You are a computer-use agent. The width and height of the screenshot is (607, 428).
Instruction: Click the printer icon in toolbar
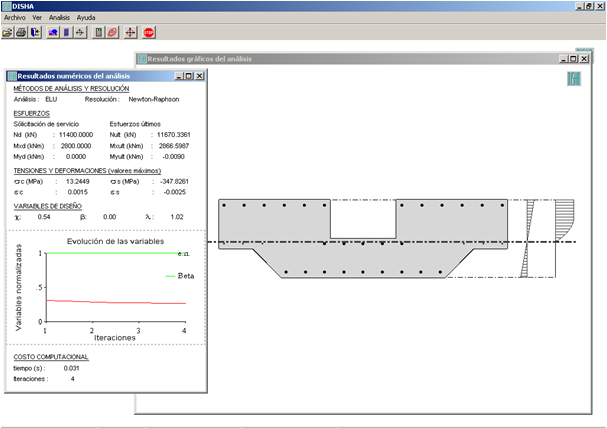click(21, 33)
